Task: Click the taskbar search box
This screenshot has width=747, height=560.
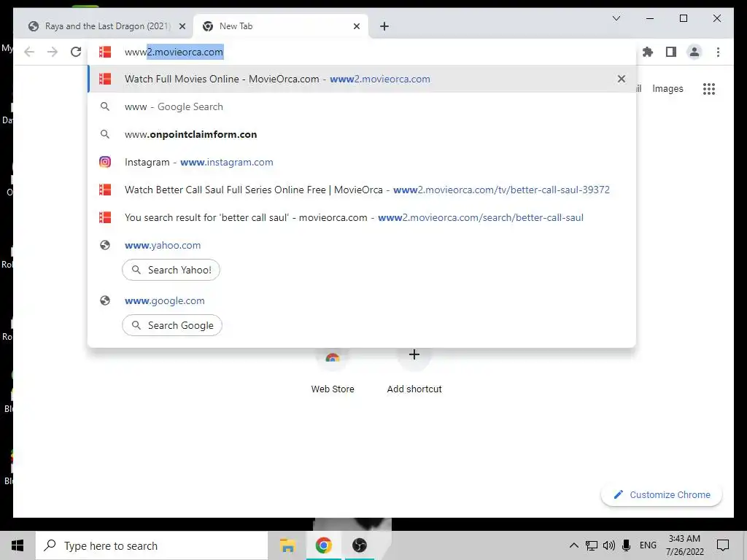Action: (152, 545)
